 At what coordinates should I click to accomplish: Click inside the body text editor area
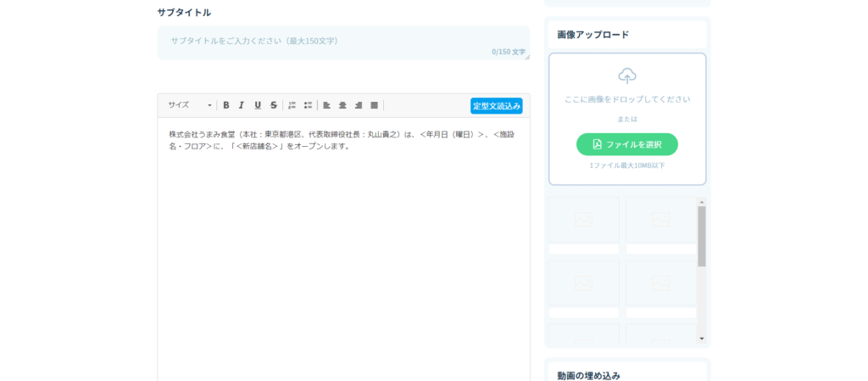point(343,255)
